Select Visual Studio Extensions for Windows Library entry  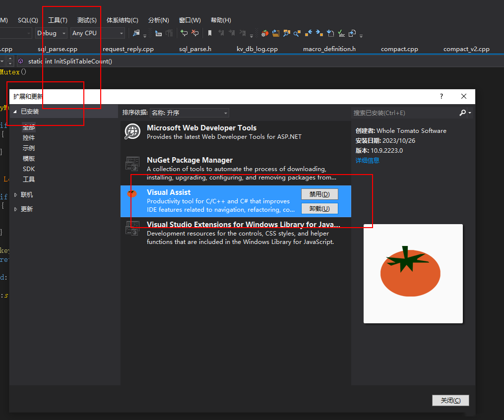coord(236,233)
